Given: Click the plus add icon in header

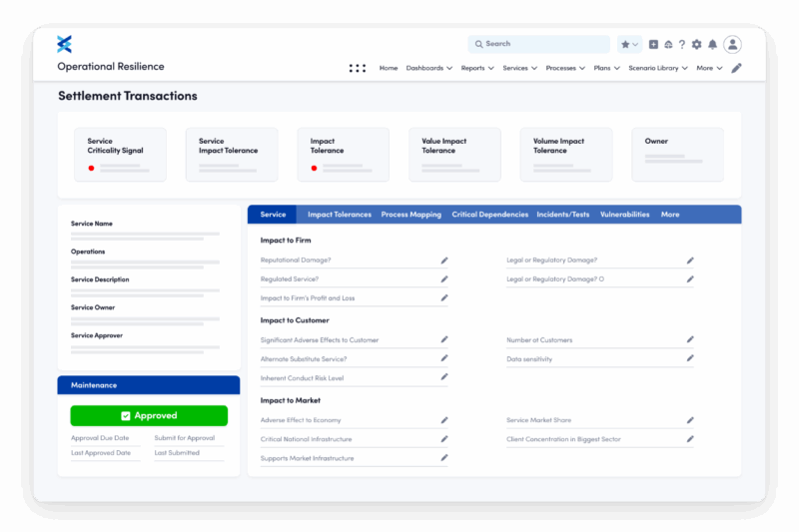Looking at the screenshot, I should [x=653, y=45].
